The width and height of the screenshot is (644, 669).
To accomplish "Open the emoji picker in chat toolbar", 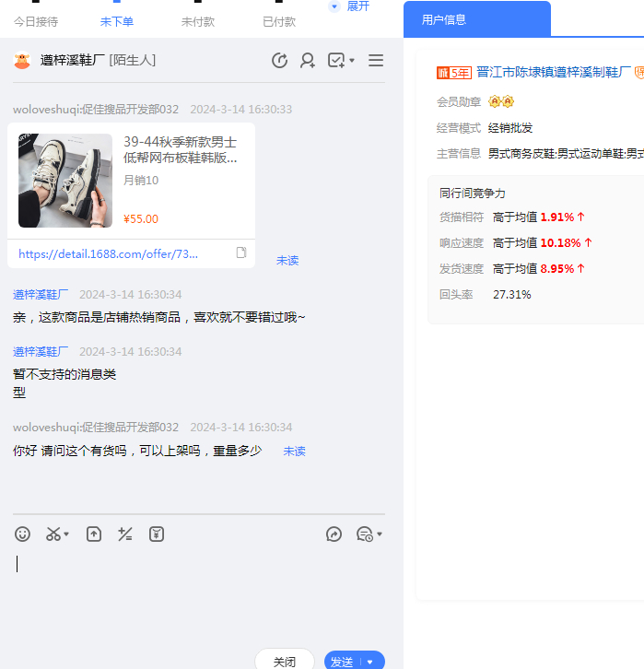I will pyautogui.click(x=23, y=534).
